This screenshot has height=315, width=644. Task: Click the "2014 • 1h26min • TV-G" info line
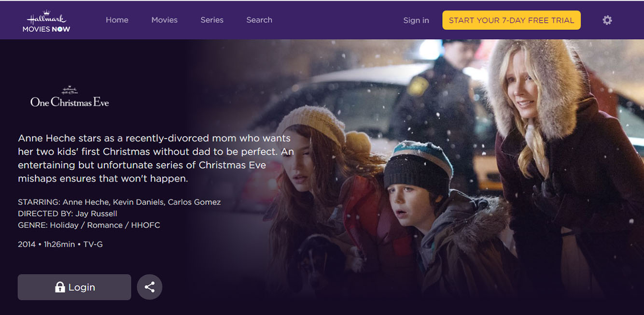(x=60, y=244)
